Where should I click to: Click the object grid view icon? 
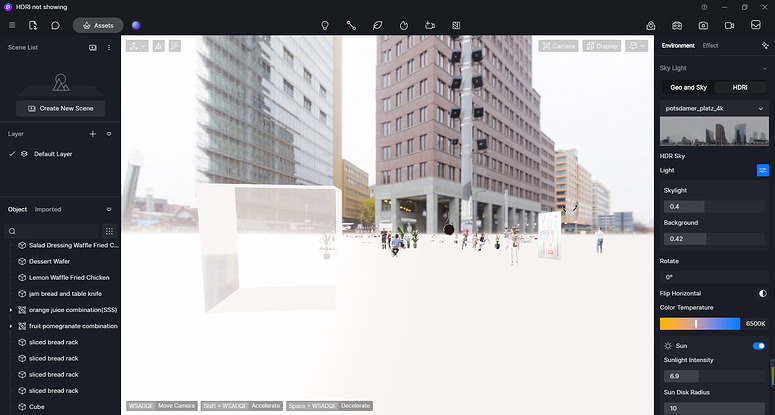(109, 231)
